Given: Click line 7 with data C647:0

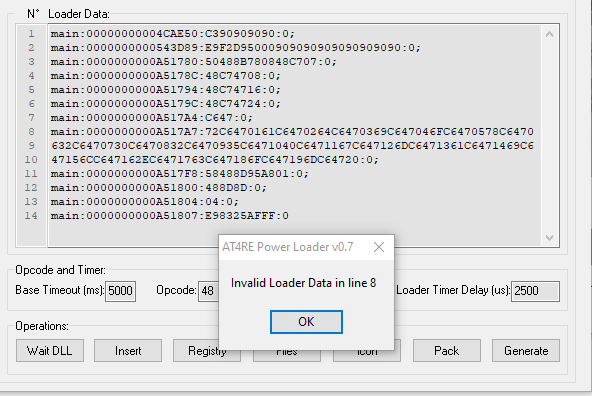Looking at the screenshot, I should click(x=151, y=118).
